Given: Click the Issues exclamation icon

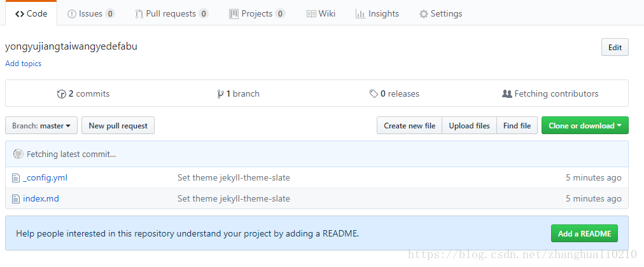Looking at the screenshot, I should click(71, 14).
